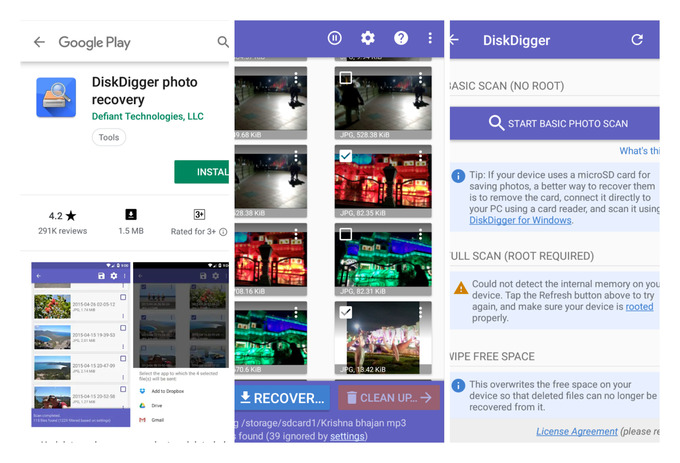
Task: Select the WIPE FREE SPACE heading
Action: (492, 356)
